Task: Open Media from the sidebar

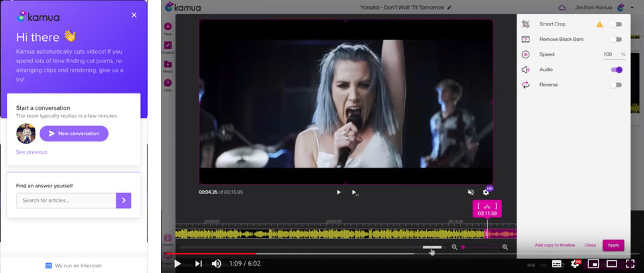Action: click(x=168, y=66)
